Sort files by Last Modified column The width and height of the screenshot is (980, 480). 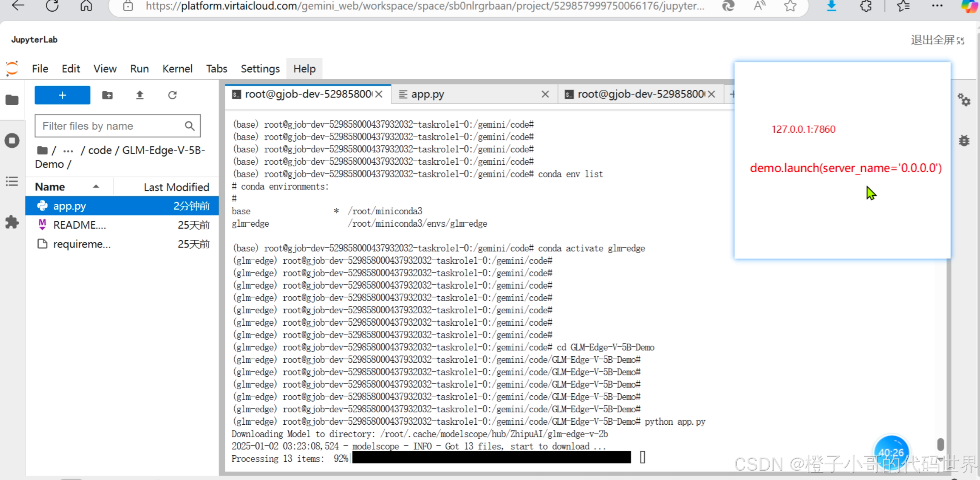click(176, 187)
